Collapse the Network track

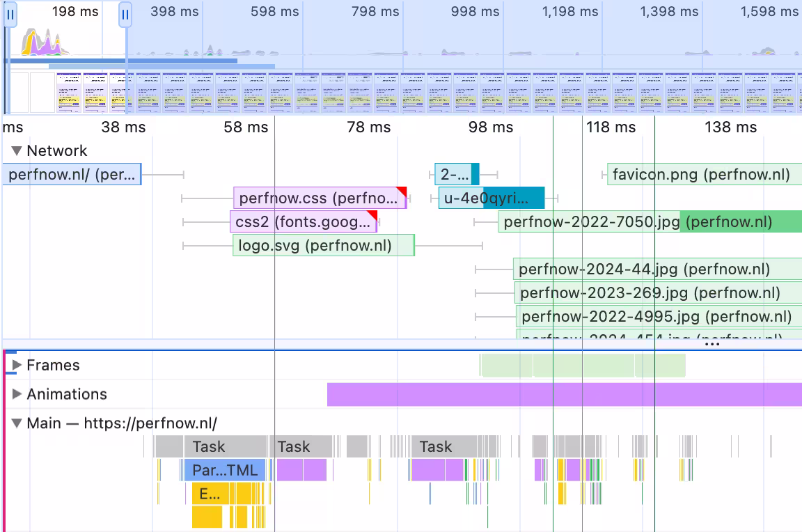[15, 150]
